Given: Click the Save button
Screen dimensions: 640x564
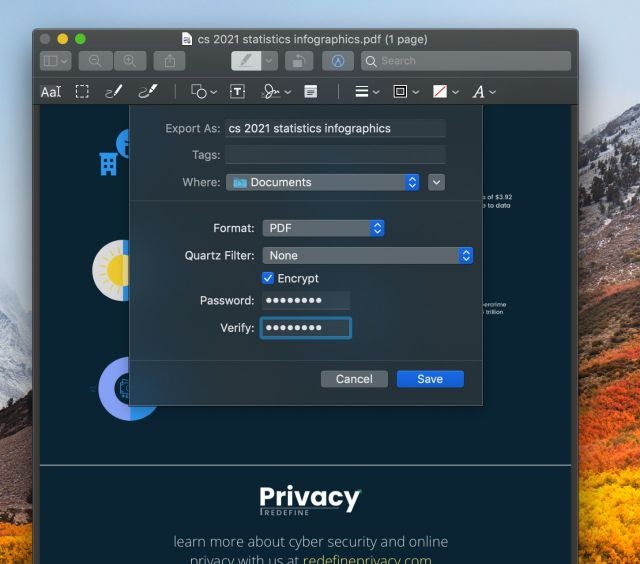Looking at the screenshot, I should point(430,379).
